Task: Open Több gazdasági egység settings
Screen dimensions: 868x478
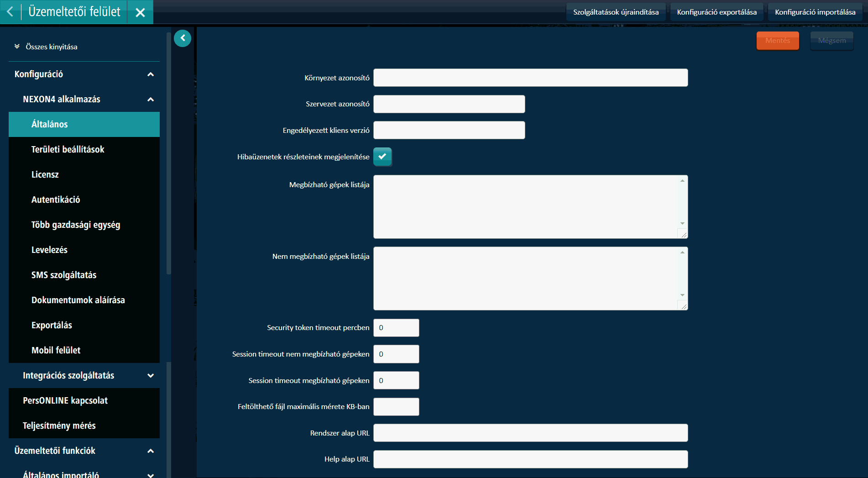Action: (84, 225)
